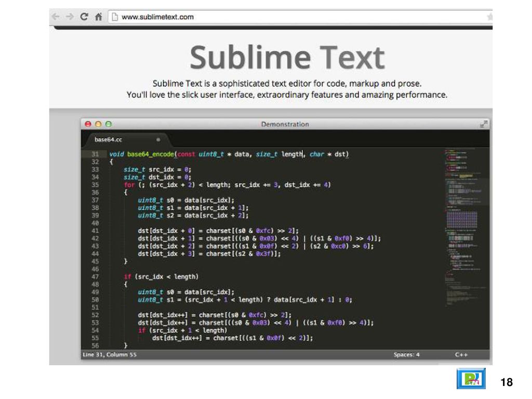Click the slide logo icon at bottom right

(x=471, y=379)
